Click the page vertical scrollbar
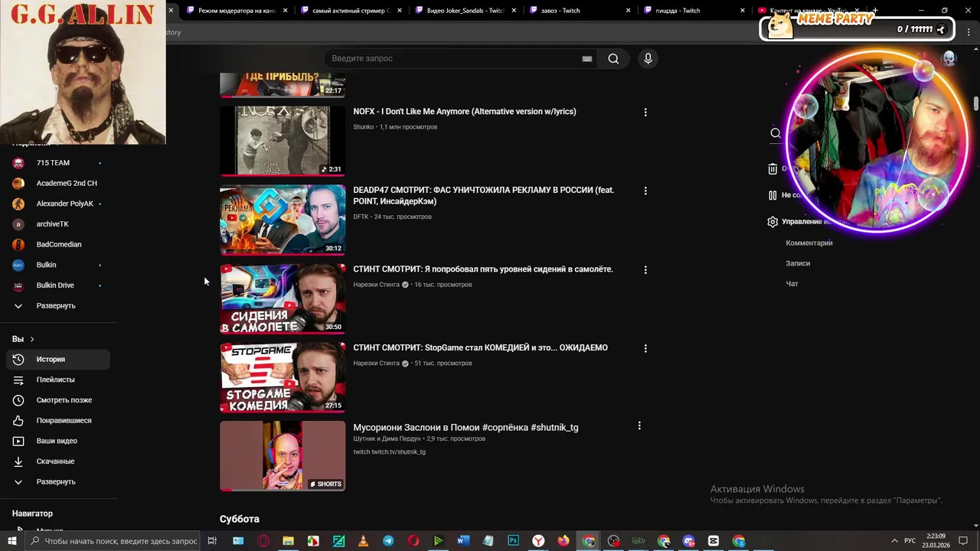Viewport: 980px width, 551px height. (976, 104)
